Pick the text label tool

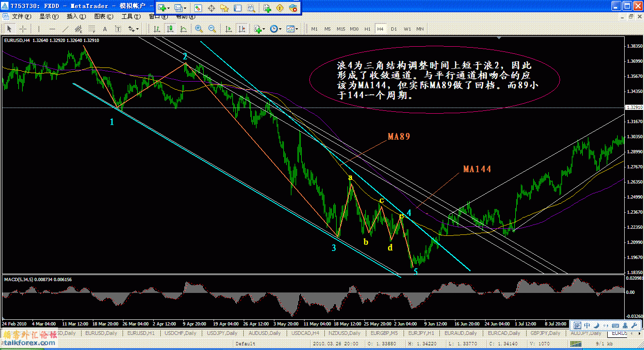tap(118, 29)
